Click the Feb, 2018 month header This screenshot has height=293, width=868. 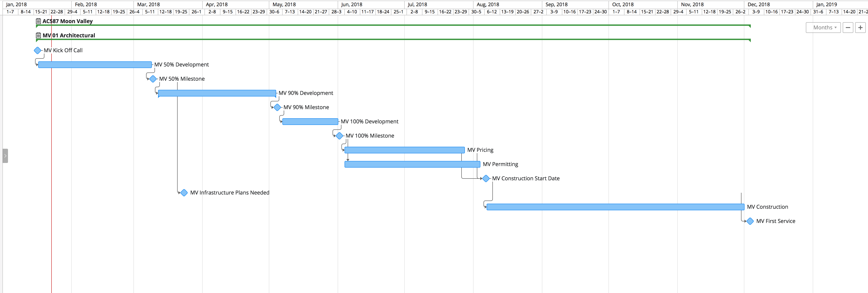(102, 4)
